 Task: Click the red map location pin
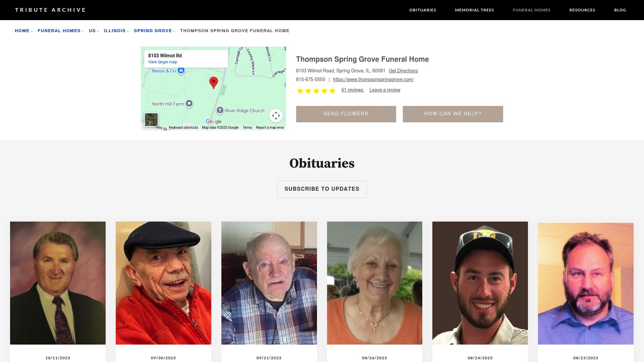(x=214, y=82)
